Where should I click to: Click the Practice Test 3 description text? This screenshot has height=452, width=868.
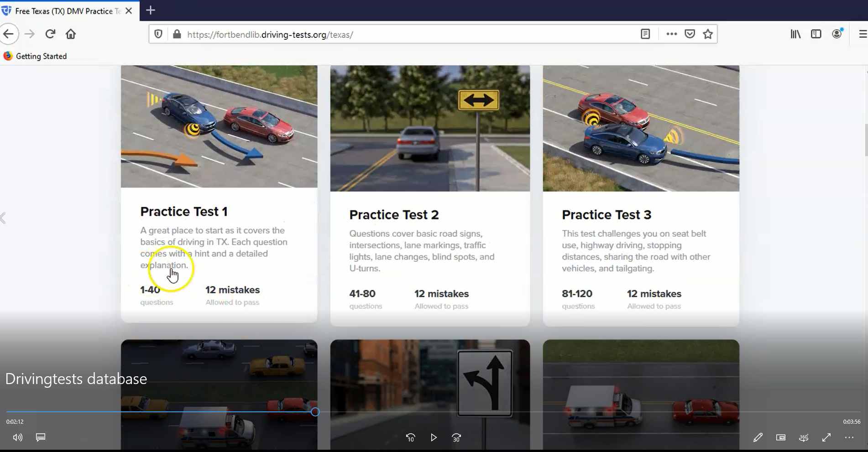pos(636,251)
